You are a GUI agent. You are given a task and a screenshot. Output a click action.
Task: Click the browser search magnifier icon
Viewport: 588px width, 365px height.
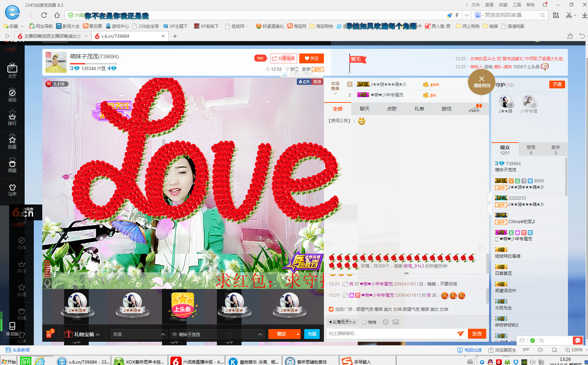[543, 15]
